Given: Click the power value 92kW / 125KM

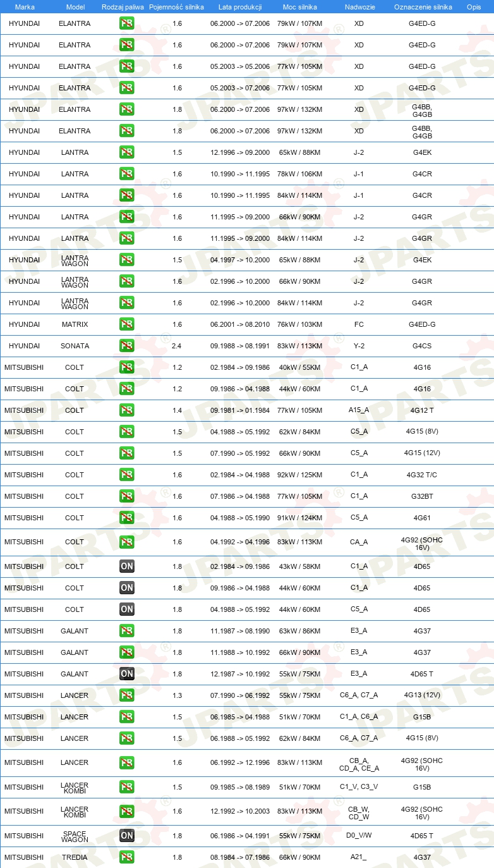Looking at the screenshot, I should tap(299, 475).
